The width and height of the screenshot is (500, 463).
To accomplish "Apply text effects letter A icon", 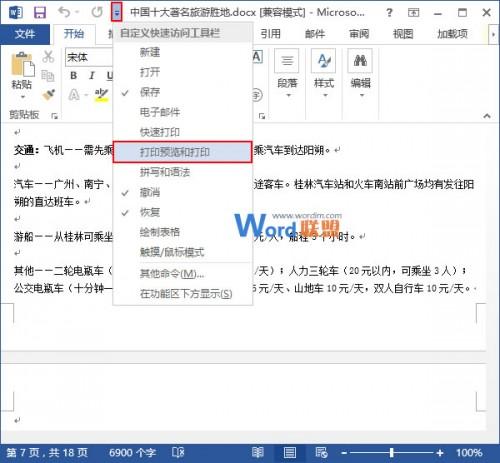I will tap(74, 95).
